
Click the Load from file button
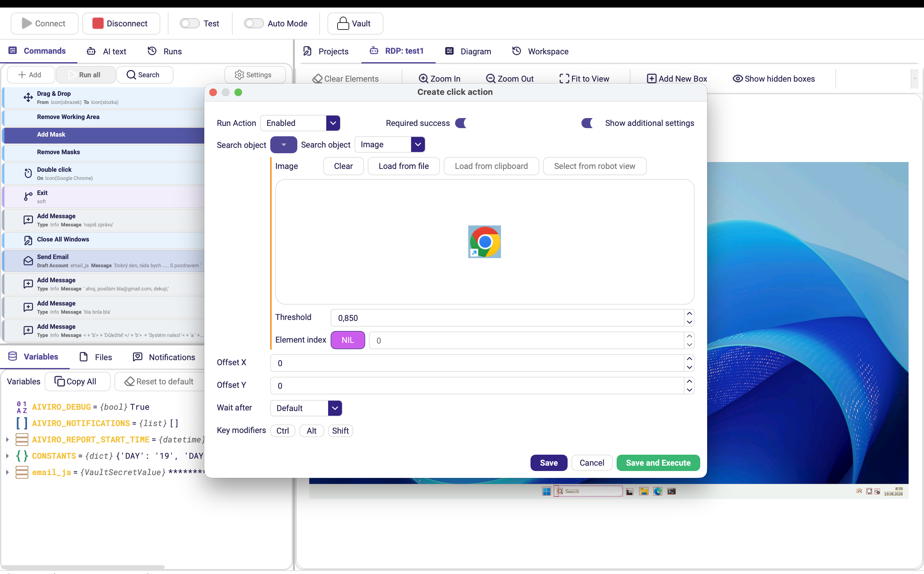404,166
